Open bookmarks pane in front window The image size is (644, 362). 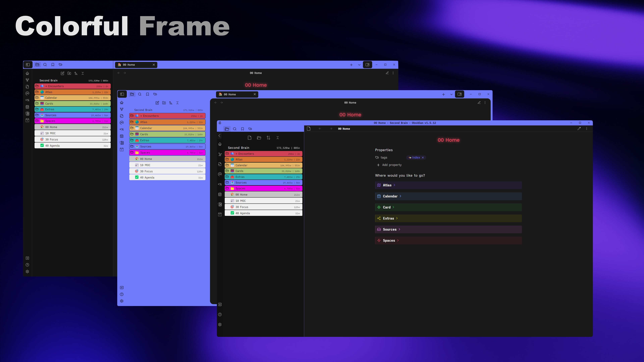click(242, 129)
